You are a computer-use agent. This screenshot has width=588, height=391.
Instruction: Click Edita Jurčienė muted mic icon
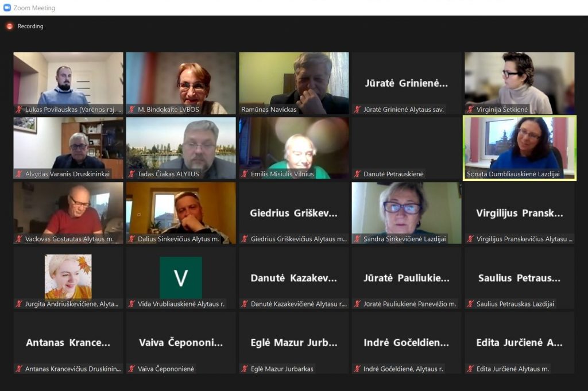(470, 369)
